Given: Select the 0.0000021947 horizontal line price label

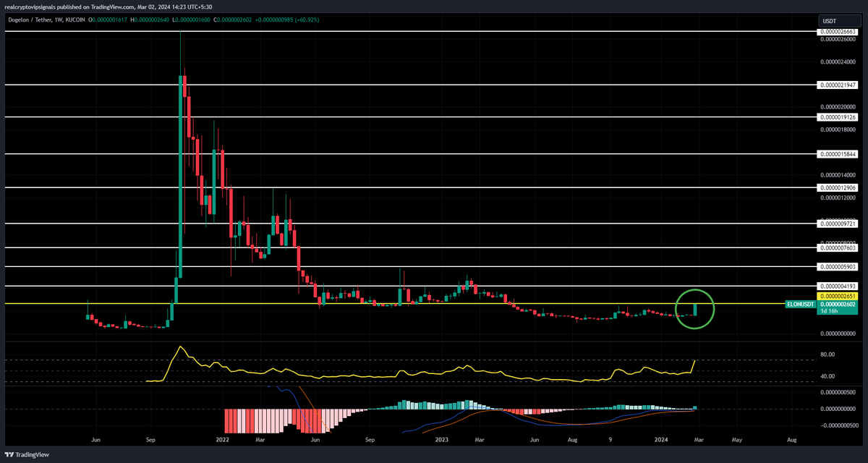Looking at the screenshot, I should tap(838, 85).
